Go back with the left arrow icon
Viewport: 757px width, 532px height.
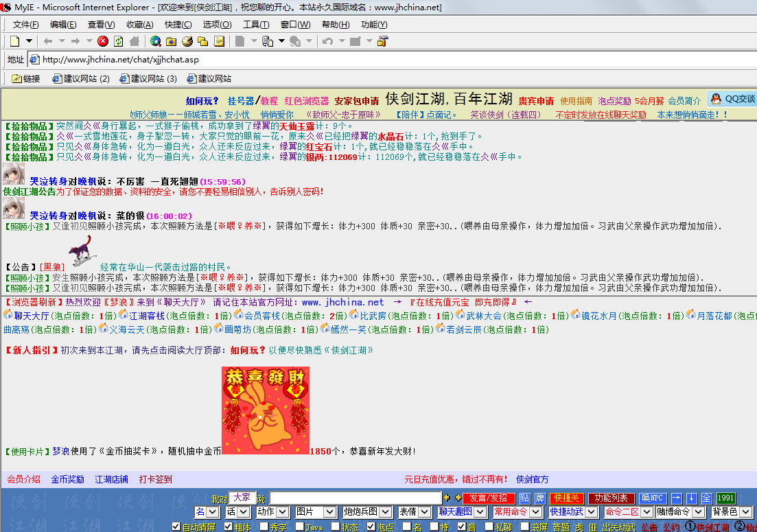[x=48, y=41]
